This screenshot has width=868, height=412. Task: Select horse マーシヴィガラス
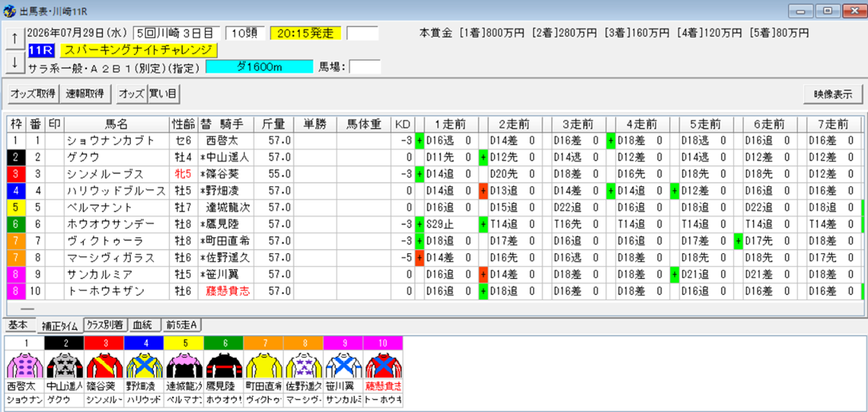pyautogui.click(x=116, y=257)
